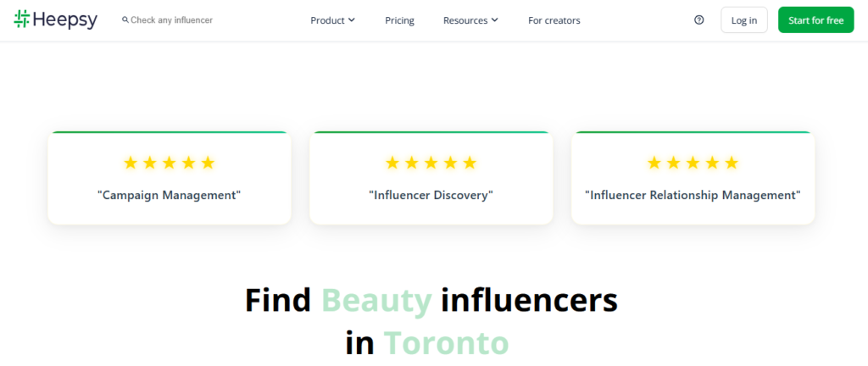The image size is (868, 366).
Task: Click the fifth star on Campaign Management card
Action: [x=208, y=163]
